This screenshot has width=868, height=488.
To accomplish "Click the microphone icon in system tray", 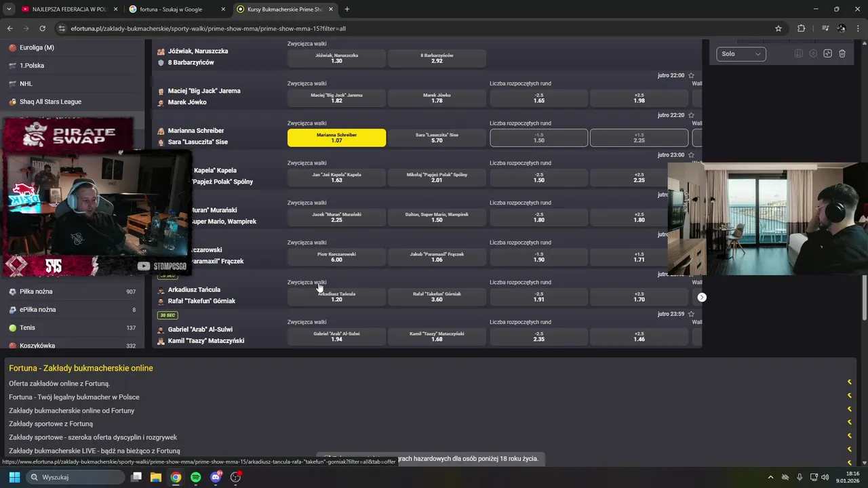I will pyautogui.click(x=800, y=477).
